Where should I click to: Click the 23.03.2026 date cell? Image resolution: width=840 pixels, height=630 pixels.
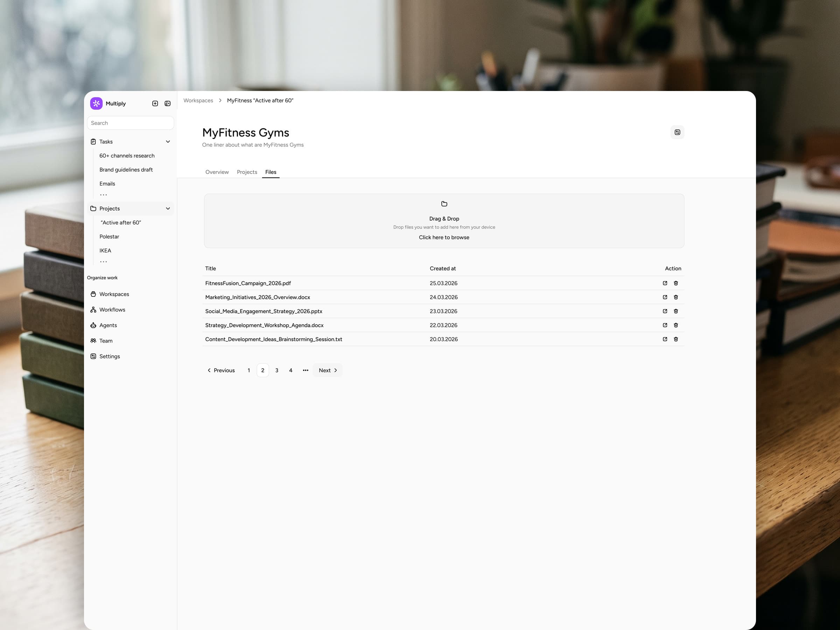(x=443, y=311)
